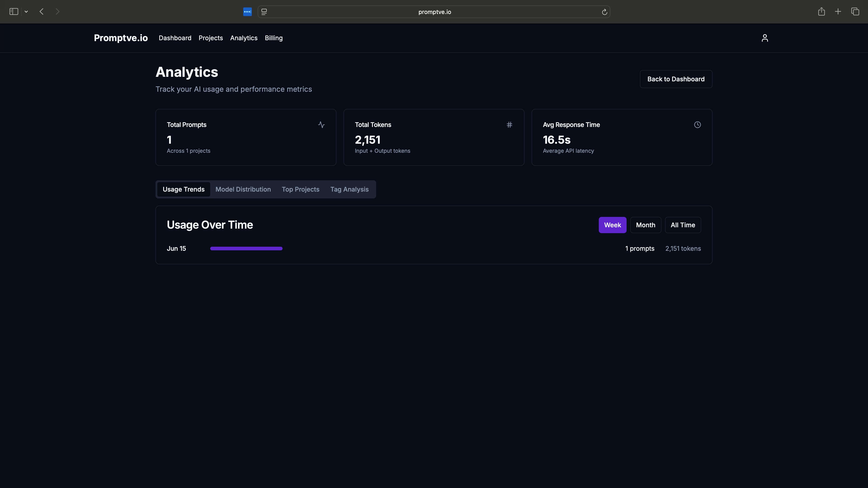Screen dimensions: 868x488
Task: Click the hash icon in Total Tokens
Action: [509, 125]
